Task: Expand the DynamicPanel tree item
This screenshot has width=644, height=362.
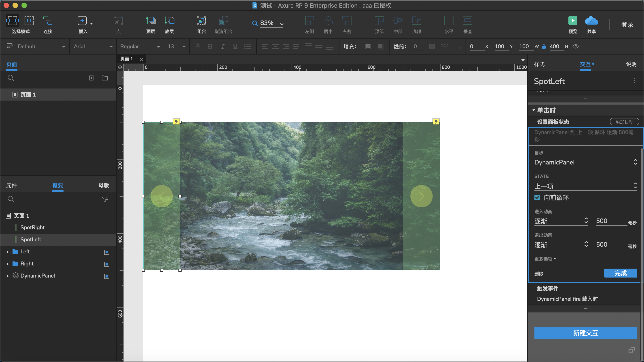Action: [x=8, y=276]
